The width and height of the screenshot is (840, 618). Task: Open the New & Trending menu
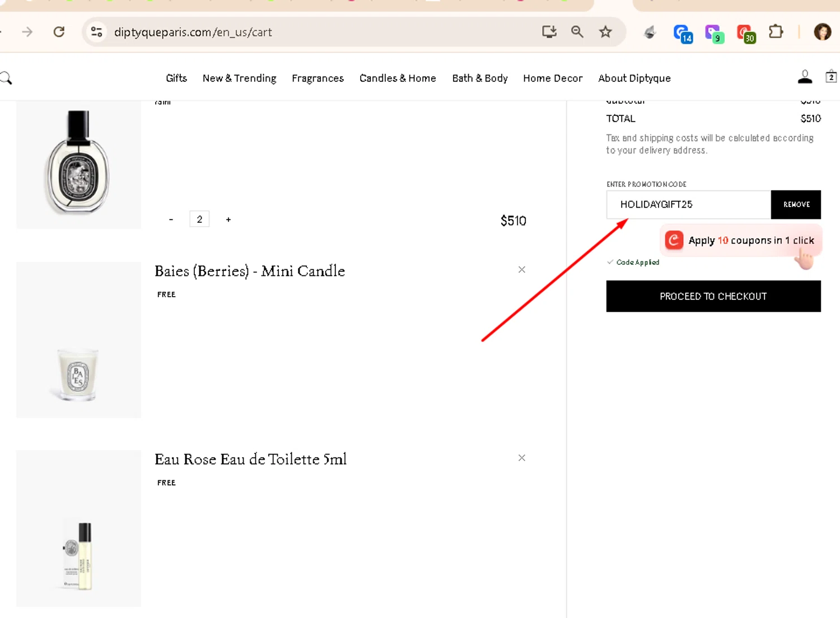pyautogui.click(x=240, y=78)
